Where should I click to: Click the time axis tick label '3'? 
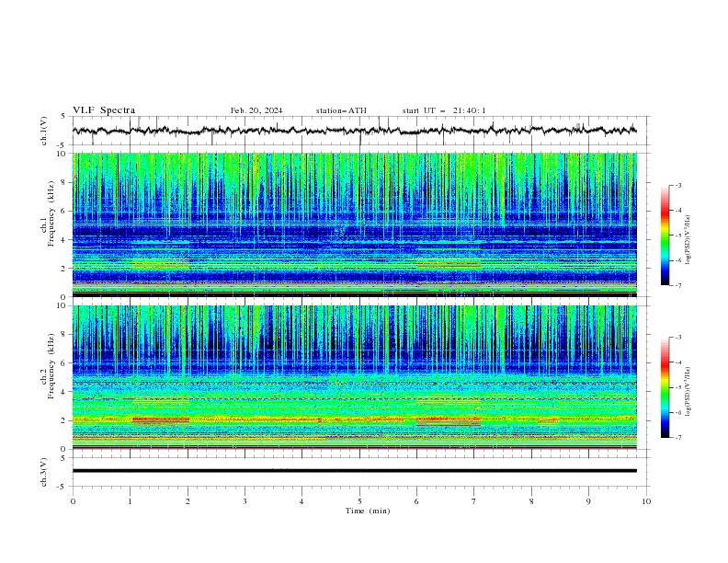245,501
